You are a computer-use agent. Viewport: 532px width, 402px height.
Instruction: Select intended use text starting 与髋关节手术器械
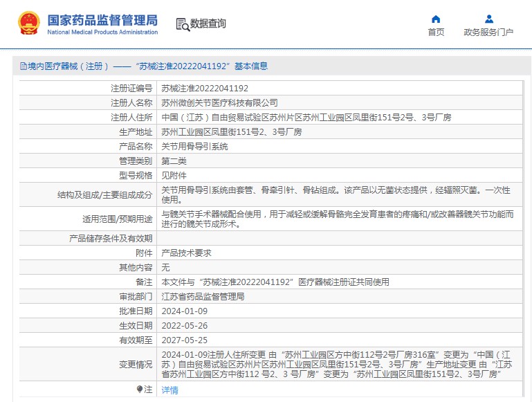pyautogui.click(x=337, y=219)
